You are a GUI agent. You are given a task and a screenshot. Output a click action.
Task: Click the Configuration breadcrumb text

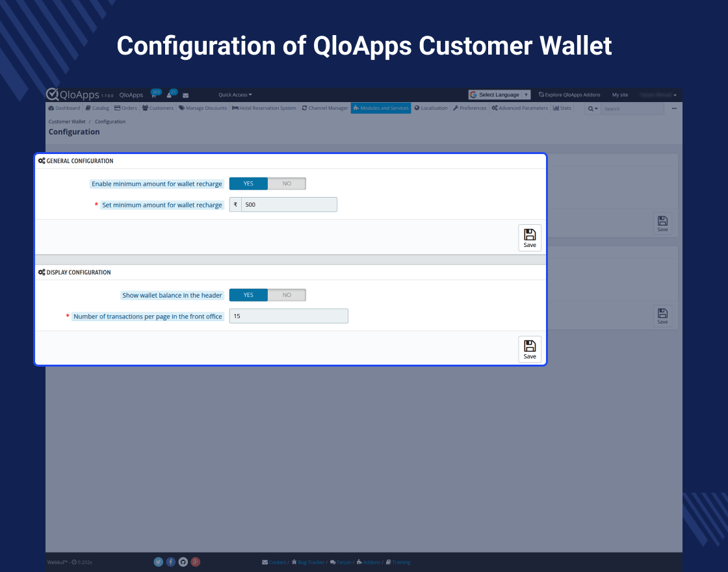coord(110,122)
